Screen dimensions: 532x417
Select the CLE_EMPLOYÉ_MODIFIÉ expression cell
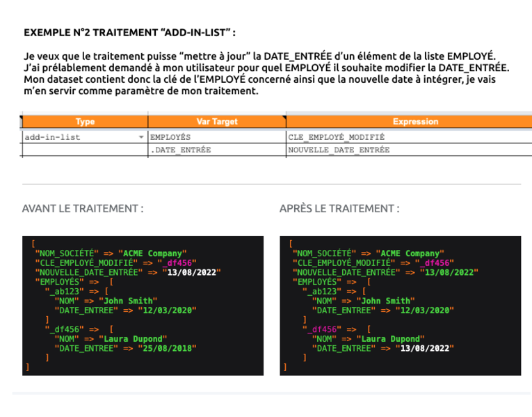(409, 137)
